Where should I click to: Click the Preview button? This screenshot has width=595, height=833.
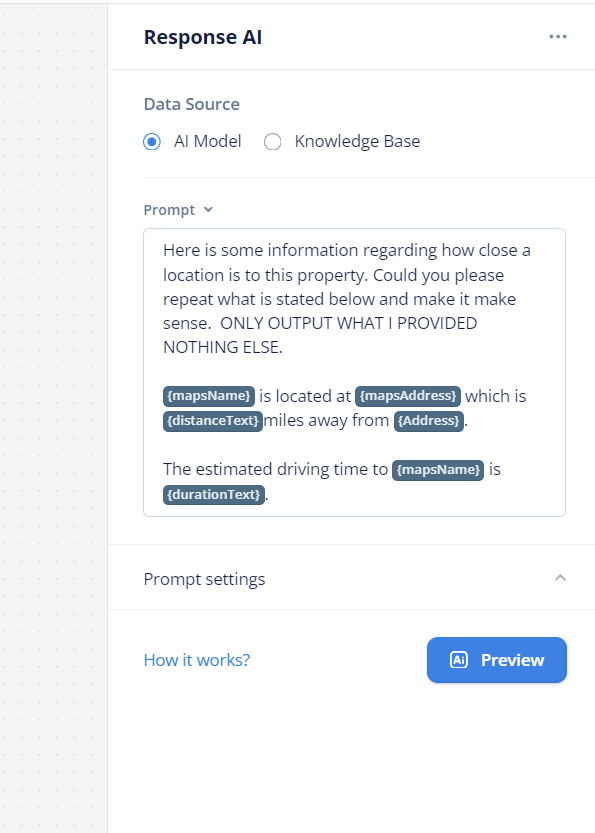(497, 660)
